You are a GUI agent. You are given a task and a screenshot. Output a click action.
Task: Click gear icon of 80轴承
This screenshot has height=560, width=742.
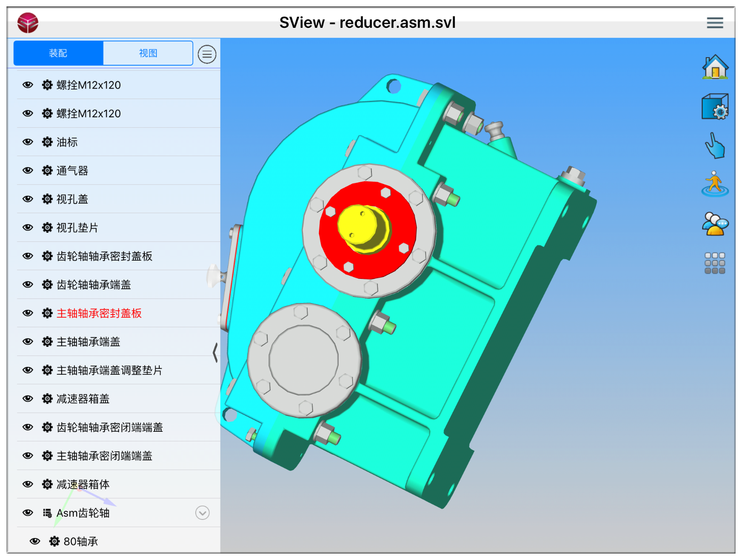tap(54, 541)
